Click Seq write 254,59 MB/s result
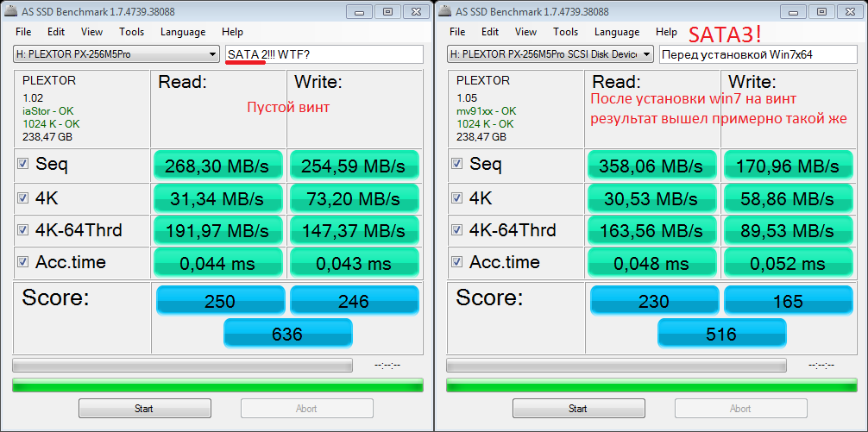The width and height of the screenshot is (868, 432). pyautogui.click(x=355, y=165)
